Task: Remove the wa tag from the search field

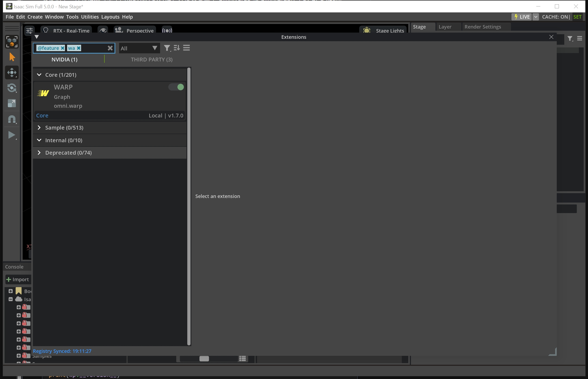Action: click(x=78, y=48)
